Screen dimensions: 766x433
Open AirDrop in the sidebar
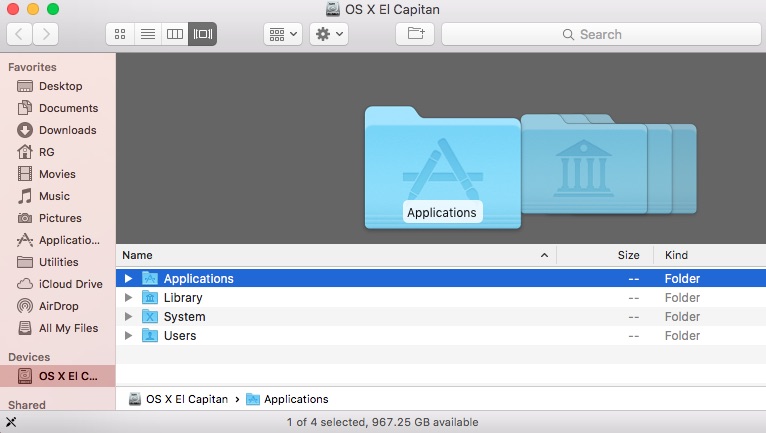pyautogui.click(x=58, y=306)
